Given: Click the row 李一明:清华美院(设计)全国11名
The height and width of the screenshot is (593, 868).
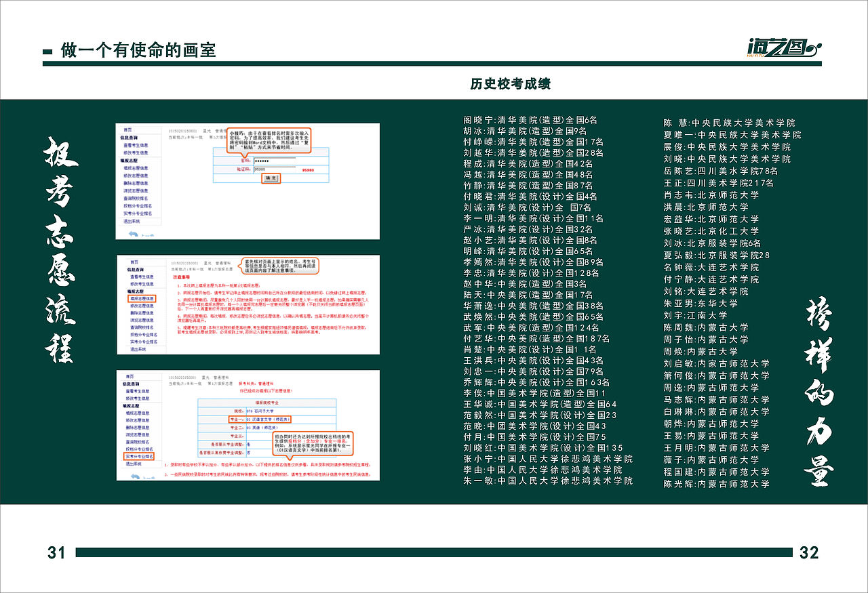Looking at the screenshot, I should pyautogui.click(x=534, y=218).
